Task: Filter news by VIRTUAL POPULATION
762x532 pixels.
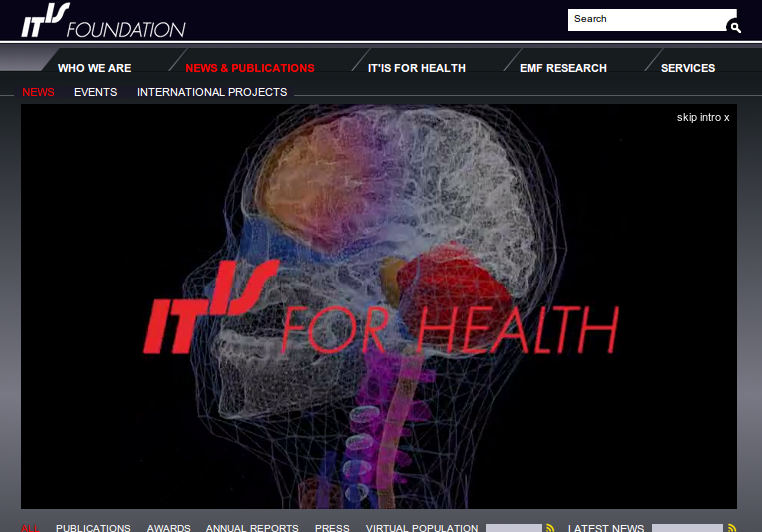Action: tap(422, 528)
